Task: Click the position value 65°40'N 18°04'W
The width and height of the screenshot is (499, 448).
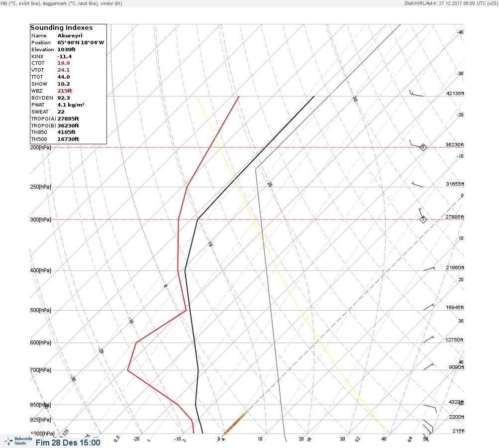Action: (81, 43)
